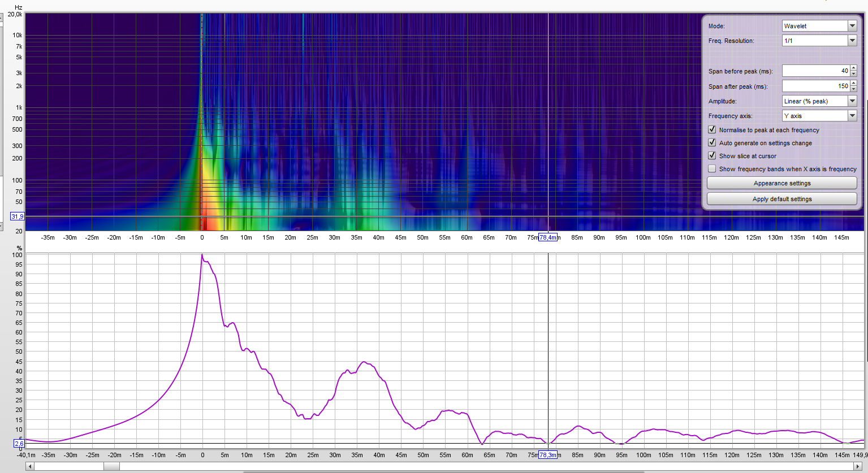Increase Span after peak with up arrow

[854, 84]
